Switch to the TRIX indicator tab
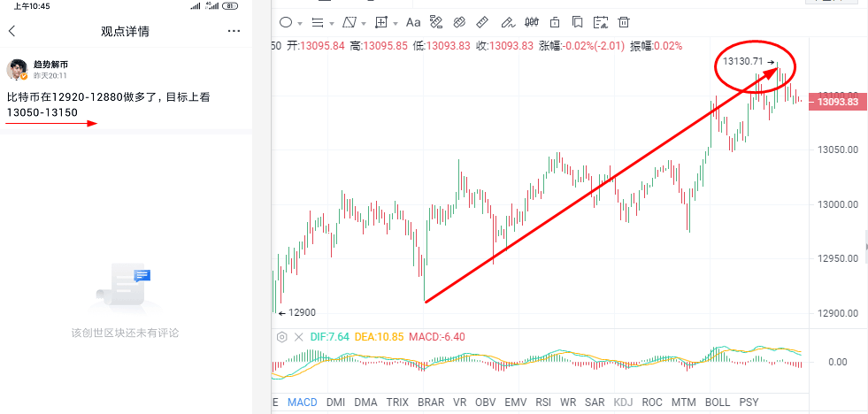This screenshot has width=868, height=414. coord(397,402)
